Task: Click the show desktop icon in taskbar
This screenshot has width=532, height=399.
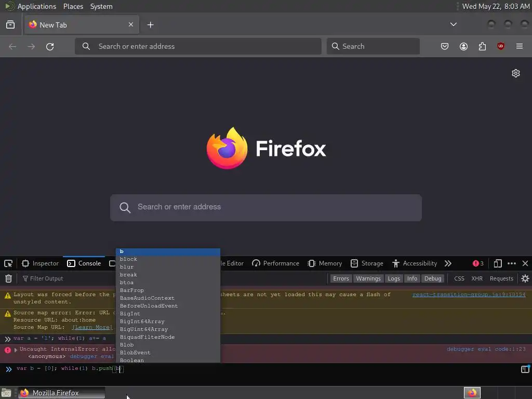Action: (6, 393)
